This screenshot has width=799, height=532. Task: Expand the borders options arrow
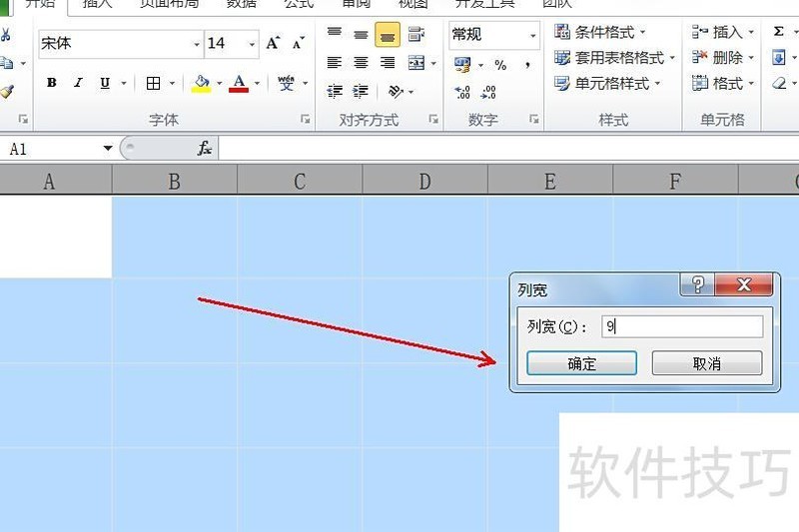tap(172, 83)
